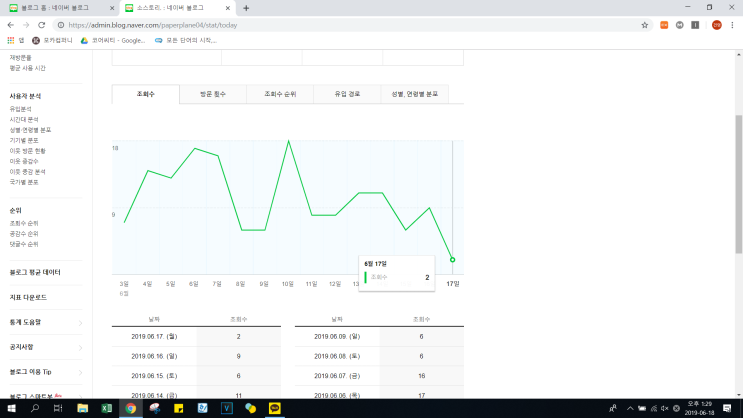Open 기기별 분포 in the sidebar

(24, 140)
